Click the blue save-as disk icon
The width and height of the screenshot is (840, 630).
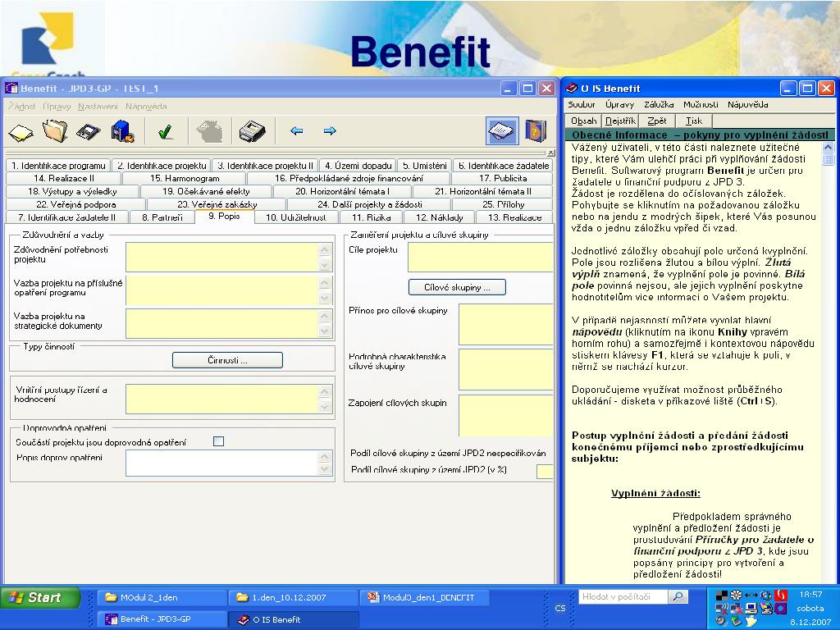tap(122, 131)
